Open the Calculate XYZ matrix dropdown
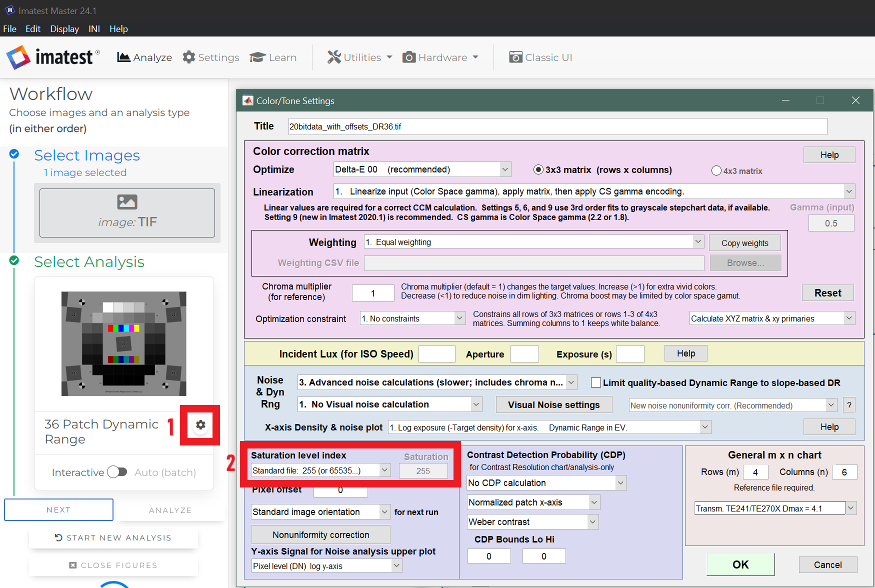This screenshot has height=588, width=875. pos(772,318)
